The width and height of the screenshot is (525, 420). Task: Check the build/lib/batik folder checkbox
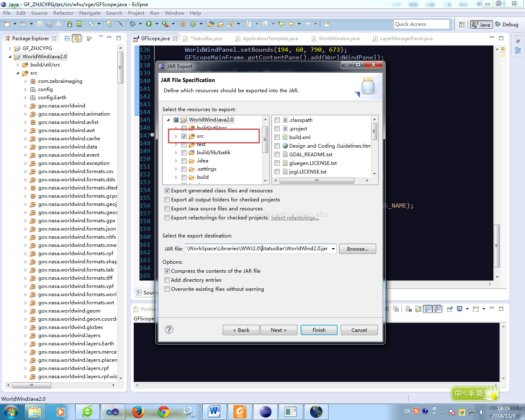click(184, 153)
